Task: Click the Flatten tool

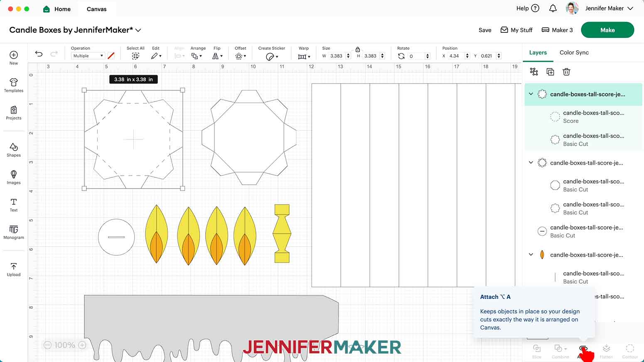Action: tap(606, 351)
